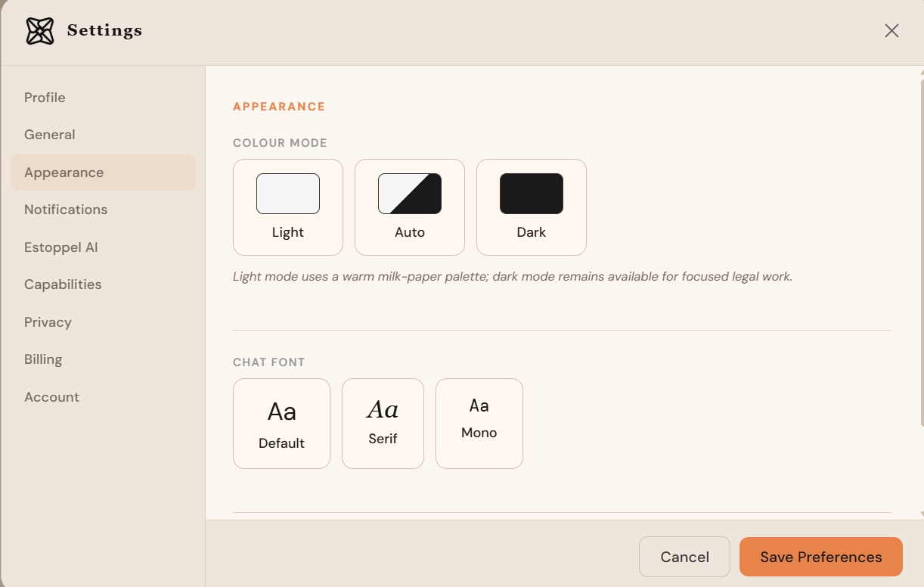Click Save Preferences
924x587 pixels.
[x=821, y=557]
